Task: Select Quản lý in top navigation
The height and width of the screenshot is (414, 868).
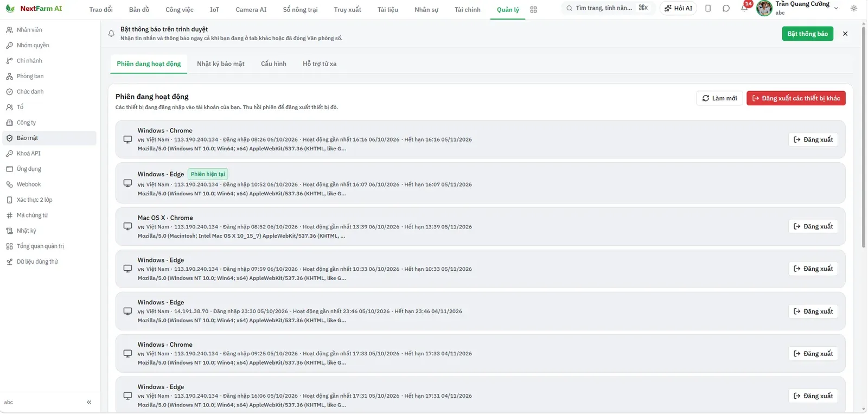Action: pyautogui.click(x=508, y=10)
